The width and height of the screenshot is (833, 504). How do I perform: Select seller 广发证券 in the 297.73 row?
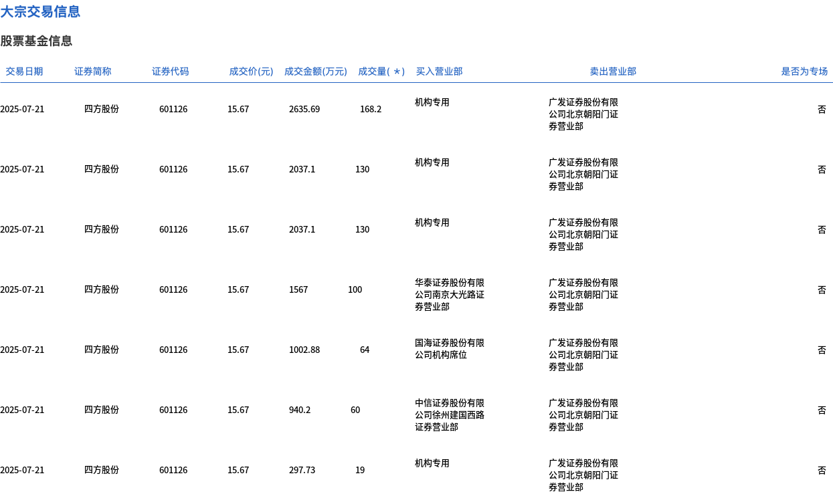point(583,475)
